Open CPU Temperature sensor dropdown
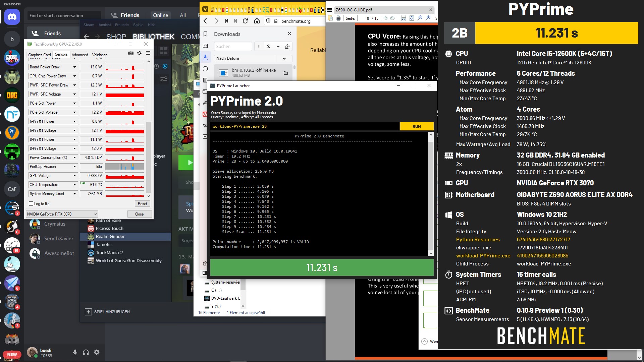 pyautogui.click(x=74, y=185)
